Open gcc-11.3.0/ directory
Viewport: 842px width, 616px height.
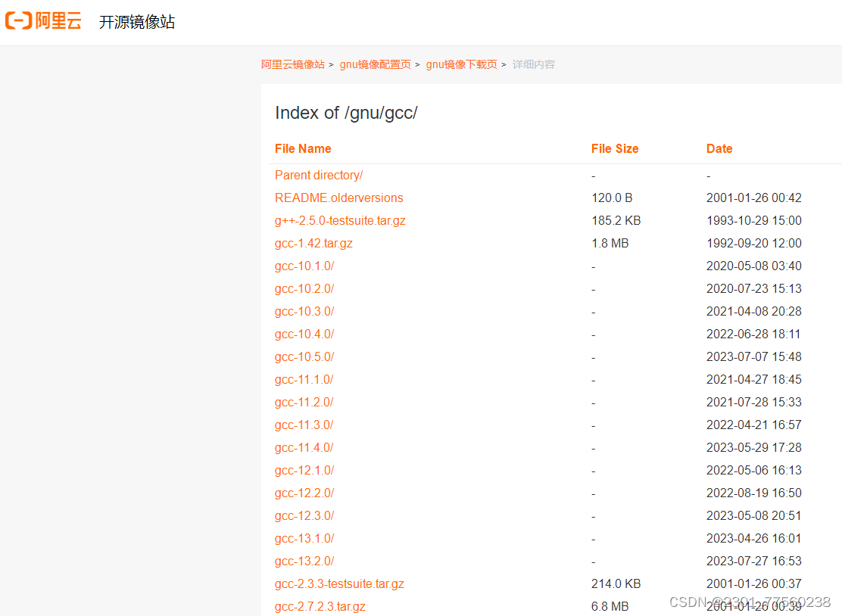pos(304,425)
